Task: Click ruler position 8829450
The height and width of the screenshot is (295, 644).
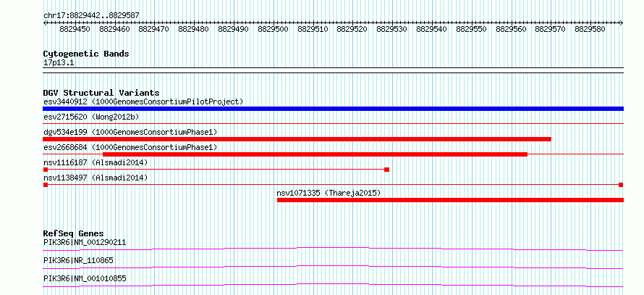Action: click(75, 29)
